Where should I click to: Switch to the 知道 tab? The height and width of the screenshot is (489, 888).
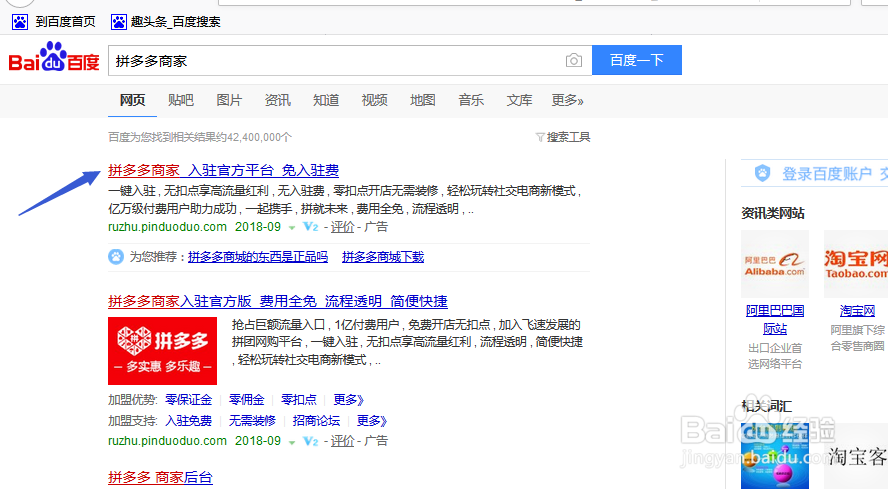pyautogui.click(x=326, y=100)
